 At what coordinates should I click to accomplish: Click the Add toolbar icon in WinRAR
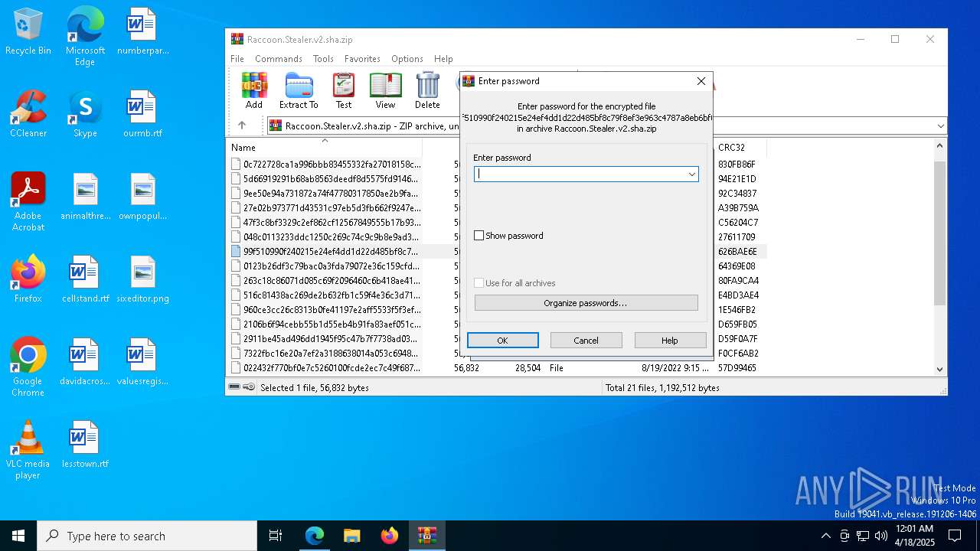(x=254, y=91)
